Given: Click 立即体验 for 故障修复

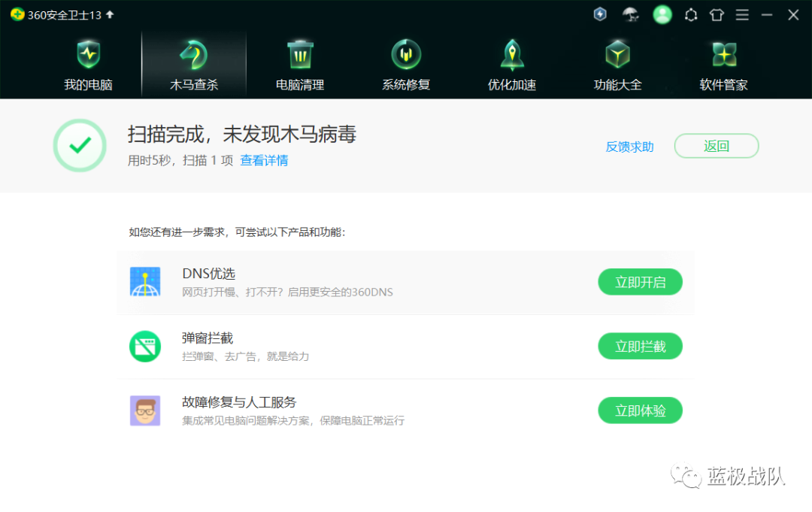Looking at the screenshot, I should [x=640, y=411].
